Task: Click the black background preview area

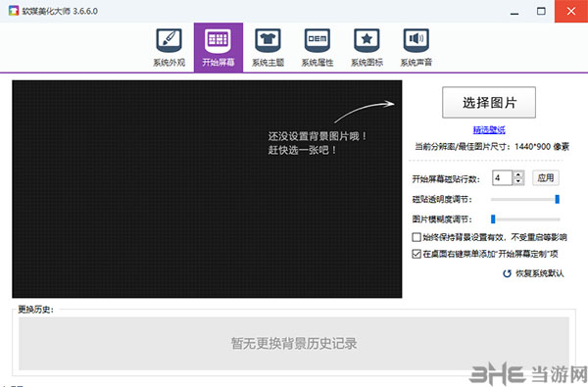Action: pos(207,189)
